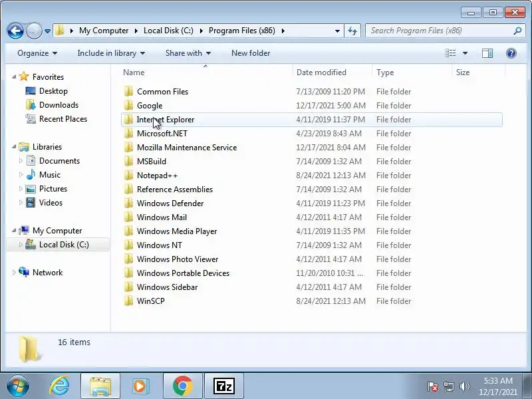Click the Windows Explorer taskbar icon
Viewport: 532px width, 399px height.
point(100,386)
